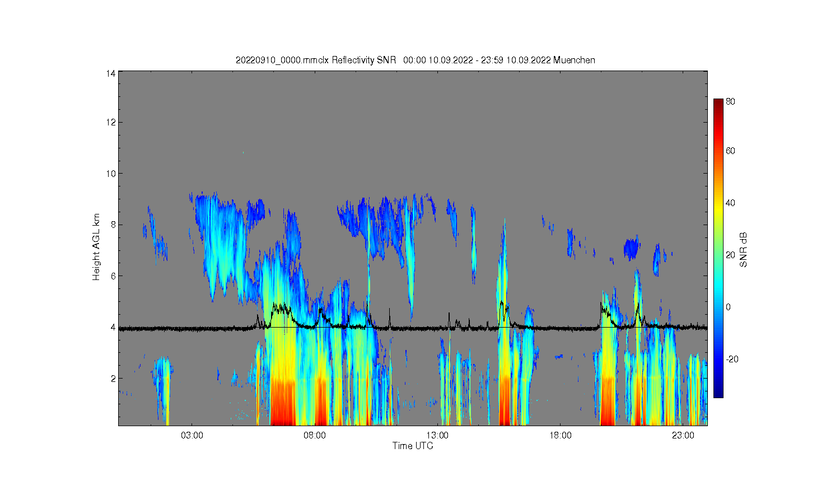
Task: Click the colorbar value label 60
Action: click(731, 151)
